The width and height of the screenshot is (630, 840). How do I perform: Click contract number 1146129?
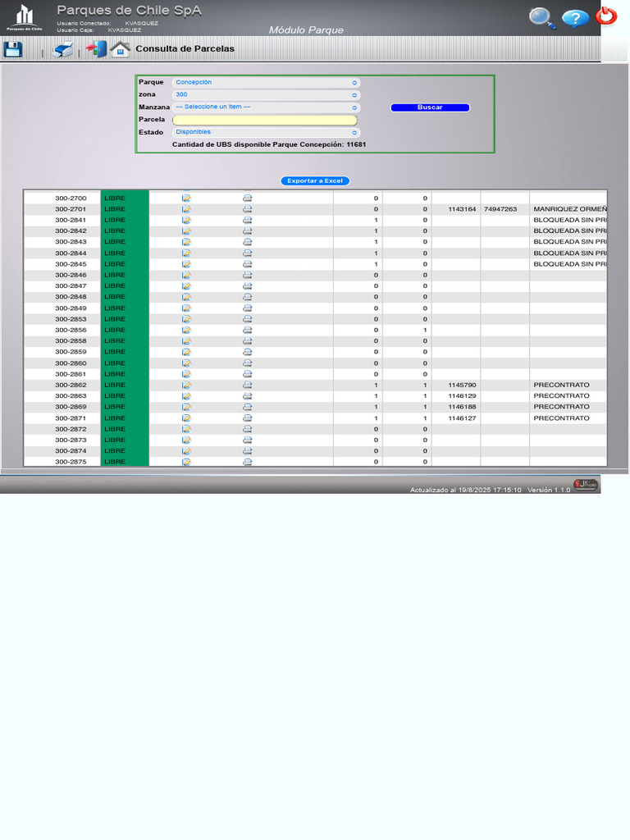click(x=462, y=396)
